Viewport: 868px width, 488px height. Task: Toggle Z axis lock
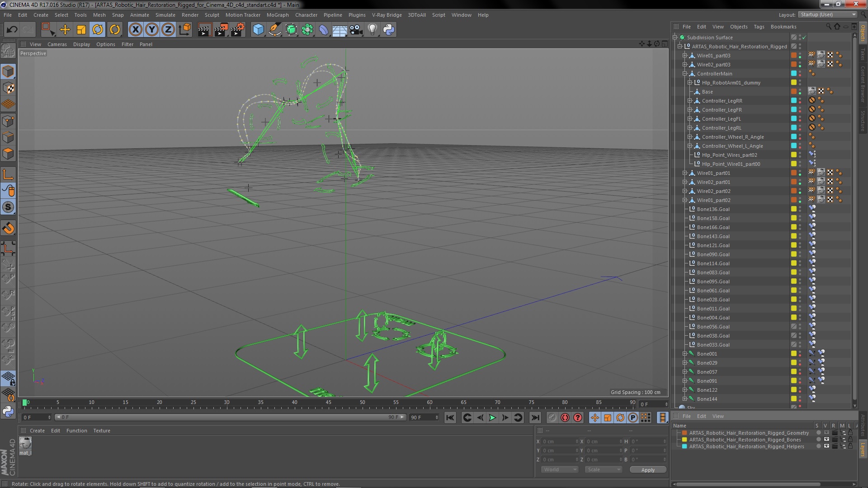click(x=168, y=30)
